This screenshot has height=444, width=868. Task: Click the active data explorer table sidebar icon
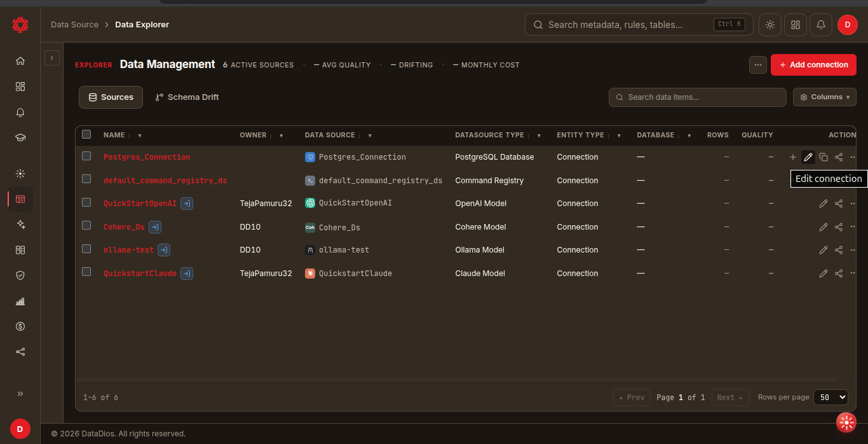click(20, 199)
